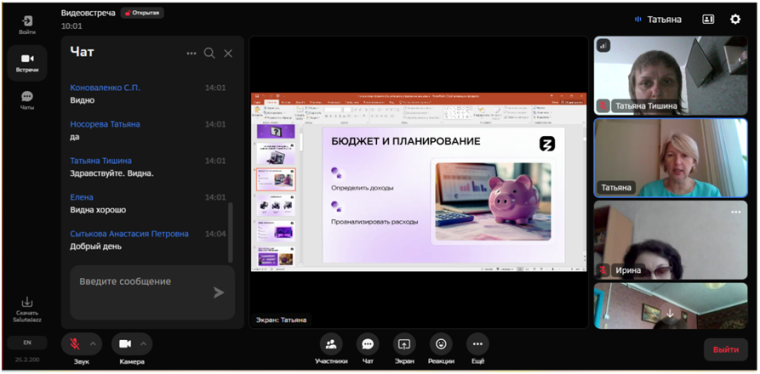Open the Участники participants list

pyautogui.click(x=331, y=344)
